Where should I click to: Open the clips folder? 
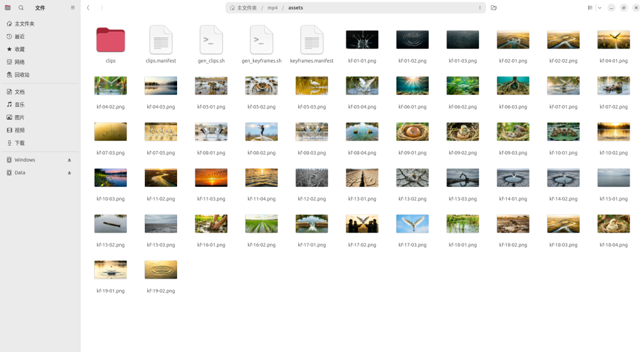[x=110, y=40]
